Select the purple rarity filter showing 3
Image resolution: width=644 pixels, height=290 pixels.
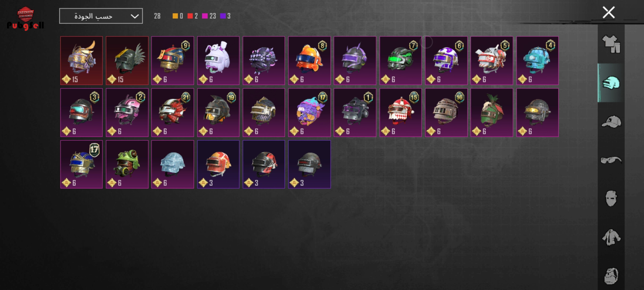(225, 16)
